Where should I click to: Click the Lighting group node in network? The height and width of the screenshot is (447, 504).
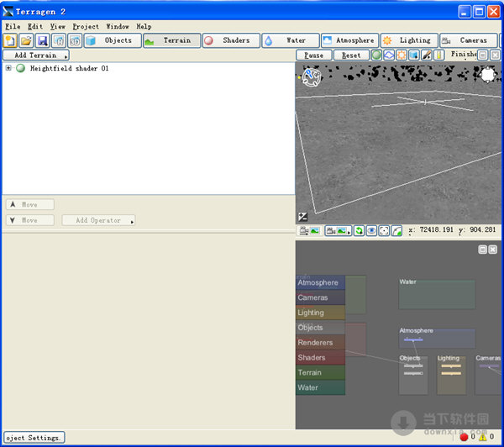(x=451, y=375)
